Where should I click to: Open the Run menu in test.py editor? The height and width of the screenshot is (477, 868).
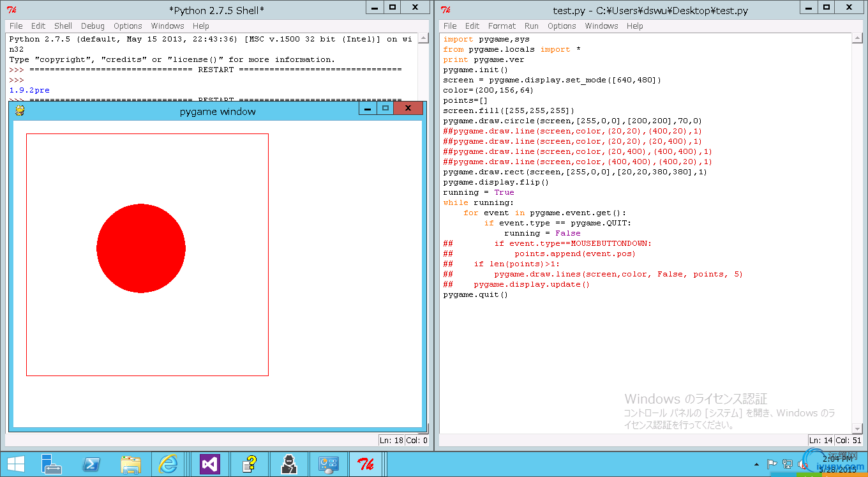coord(532,26)
